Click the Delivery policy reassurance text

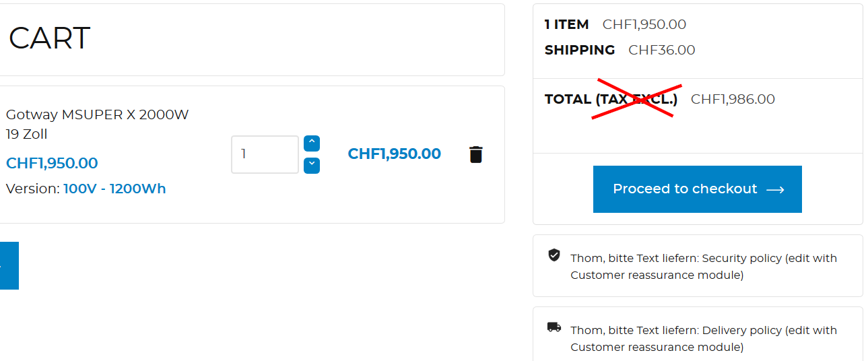(703, 338)
